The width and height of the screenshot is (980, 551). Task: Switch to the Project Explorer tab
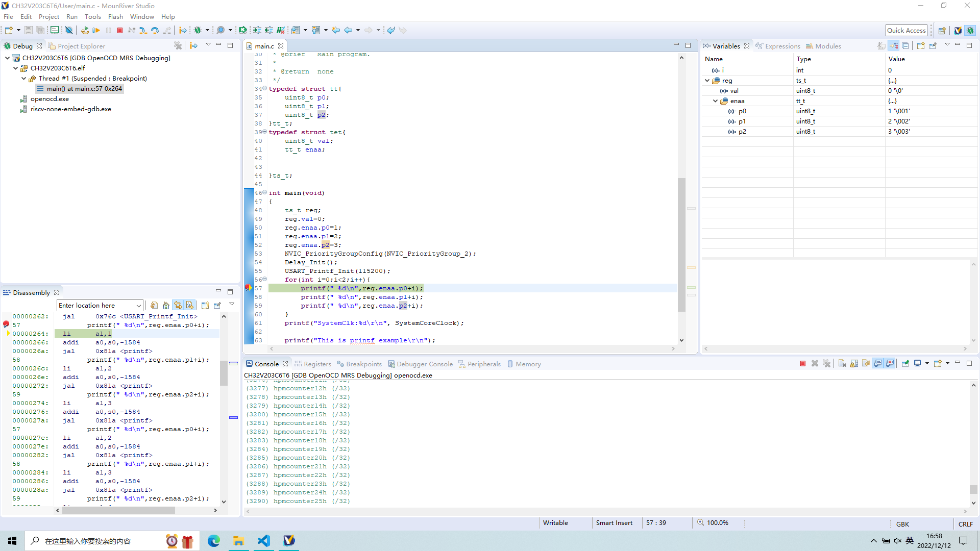(x=77, y=46)
